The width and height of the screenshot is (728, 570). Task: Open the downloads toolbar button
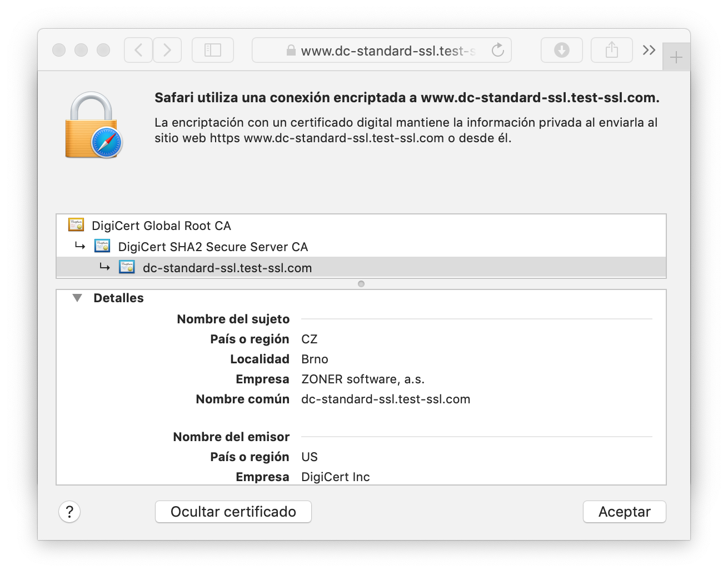coord(562,50)
